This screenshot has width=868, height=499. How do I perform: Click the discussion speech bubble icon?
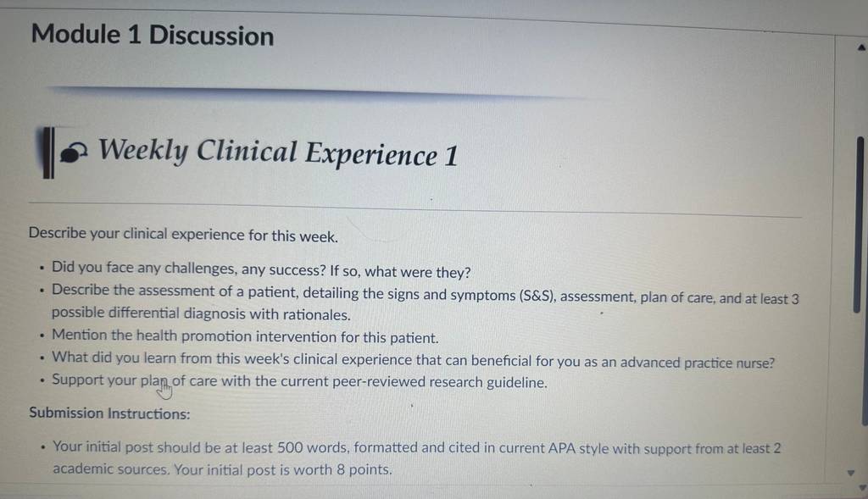point(73,152)
